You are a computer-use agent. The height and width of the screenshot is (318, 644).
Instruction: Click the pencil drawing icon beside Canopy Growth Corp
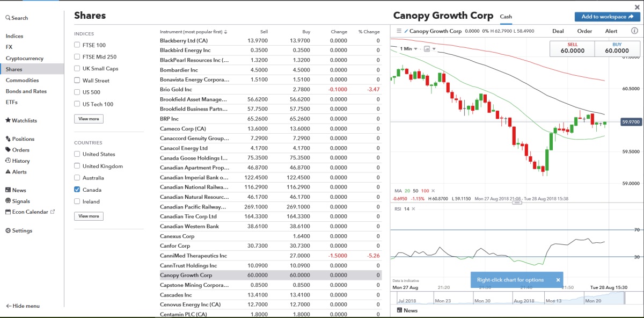[406, 31]
